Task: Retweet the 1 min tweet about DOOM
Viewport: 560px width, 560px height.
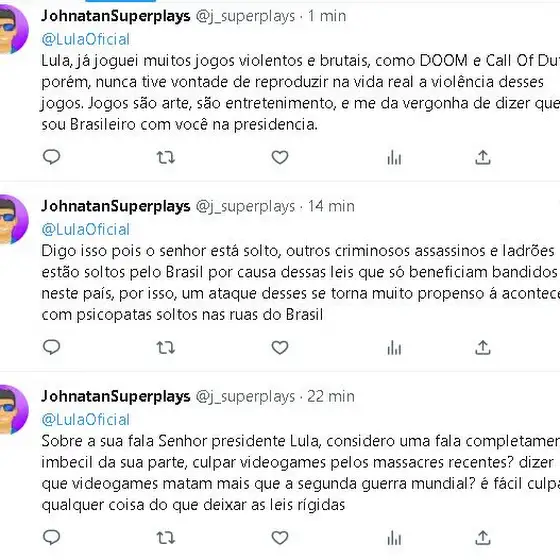Action: 166,157
